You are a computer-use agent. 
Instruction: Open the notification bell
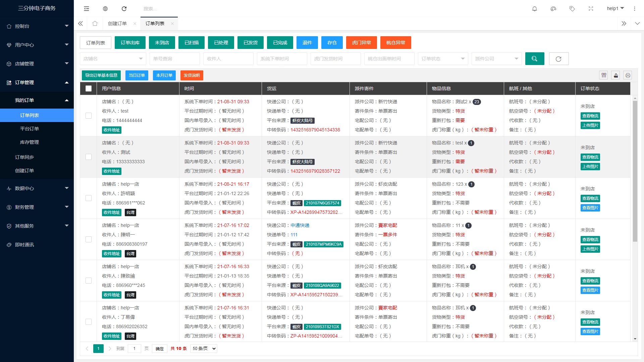[x=535, y=9]
